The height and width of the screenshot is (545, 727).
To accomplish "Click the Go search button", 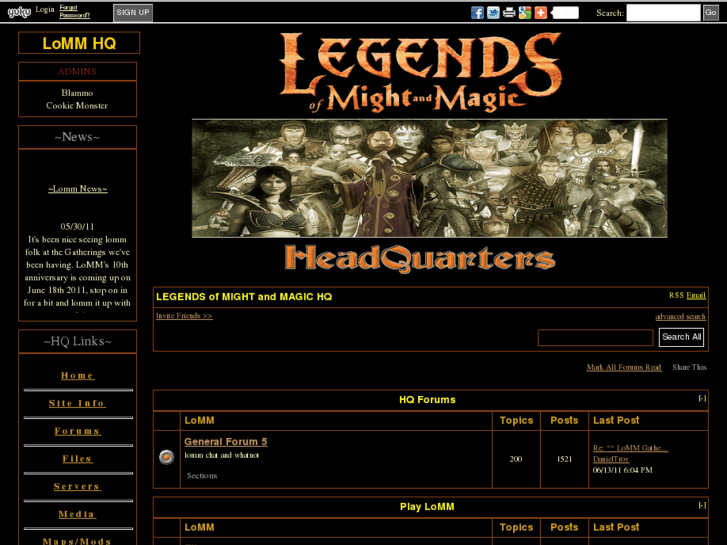I will (x=710, y=13).
